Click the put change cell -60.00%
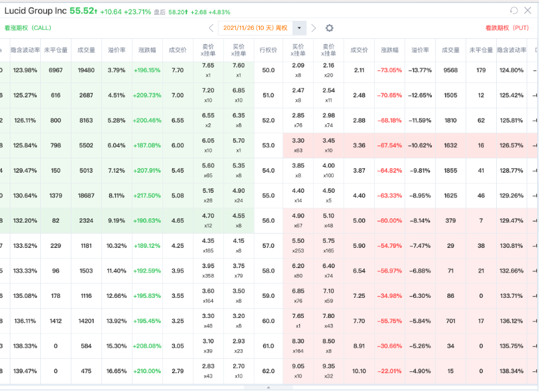 390,221
